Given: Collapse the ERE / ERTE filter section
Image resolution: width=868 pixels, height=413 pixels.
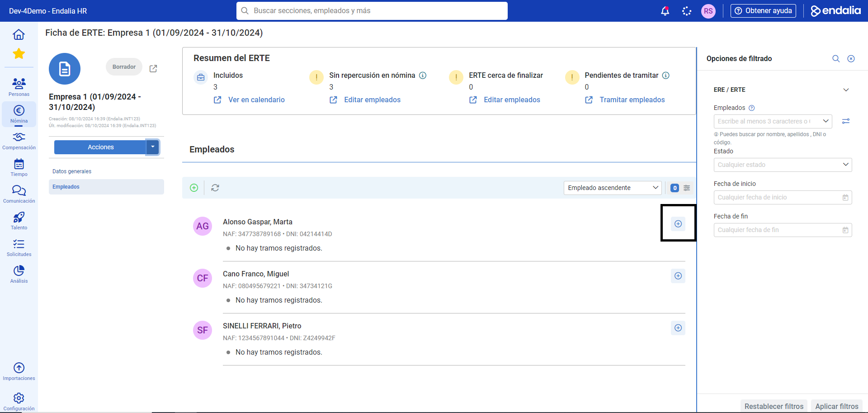Looking at the screenshot, I should click(846, 90).
